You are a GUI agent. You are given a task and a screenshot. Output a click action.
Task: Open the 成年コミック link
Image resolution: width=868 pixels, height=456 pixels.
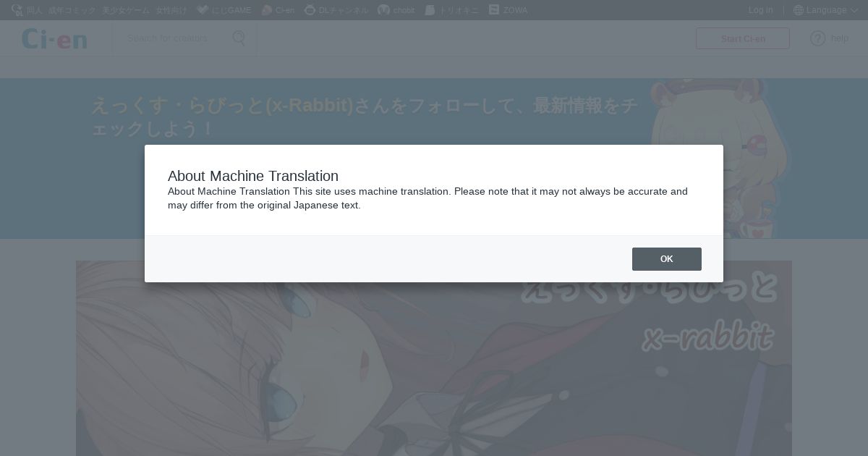[72, 10]
